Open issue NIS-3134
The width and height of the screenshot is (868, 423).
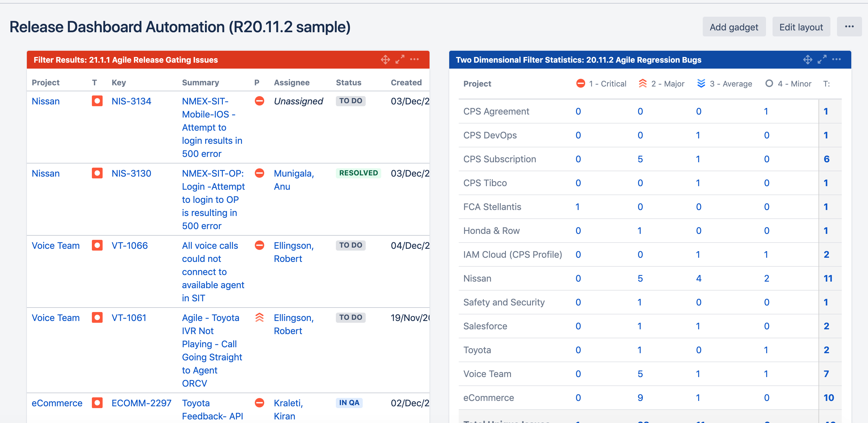132,101
